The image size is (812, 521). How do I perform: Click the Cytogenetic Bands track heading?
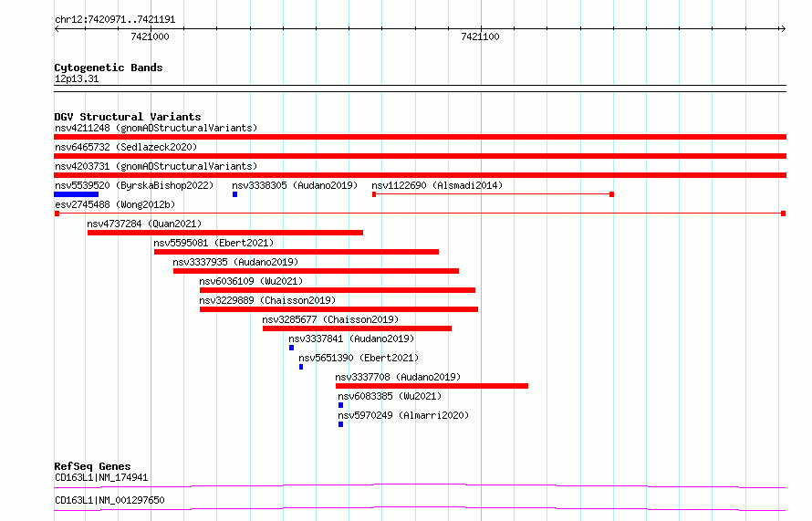pyautogui.click(x=109, y=68)
